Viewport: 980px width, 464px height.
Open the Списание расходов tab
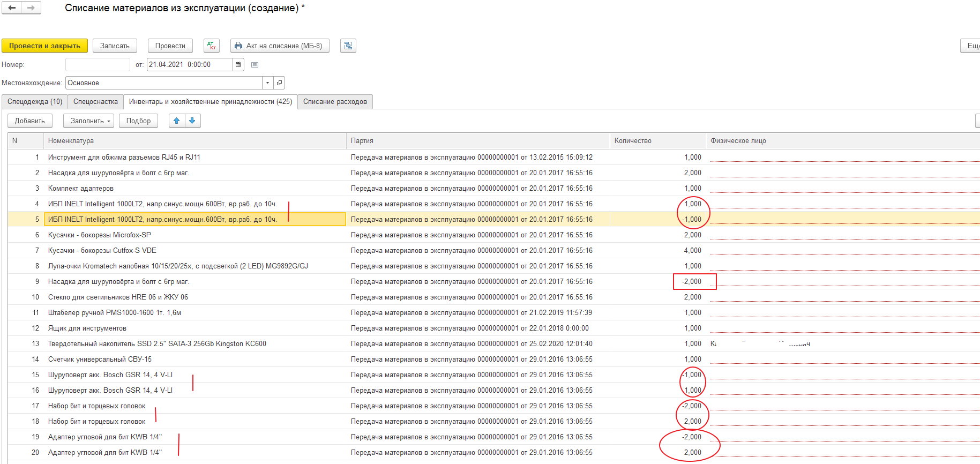[335, 102]
